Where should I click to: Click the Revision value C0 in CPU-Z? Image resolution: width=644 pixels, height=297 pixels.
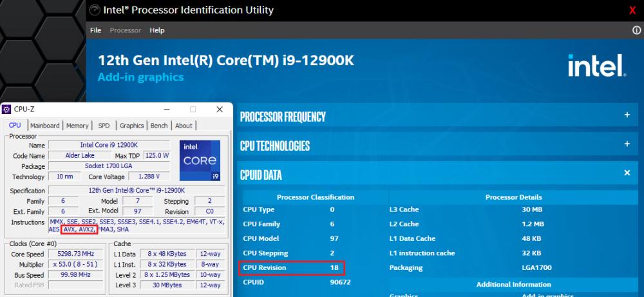[x=209, y=211]
